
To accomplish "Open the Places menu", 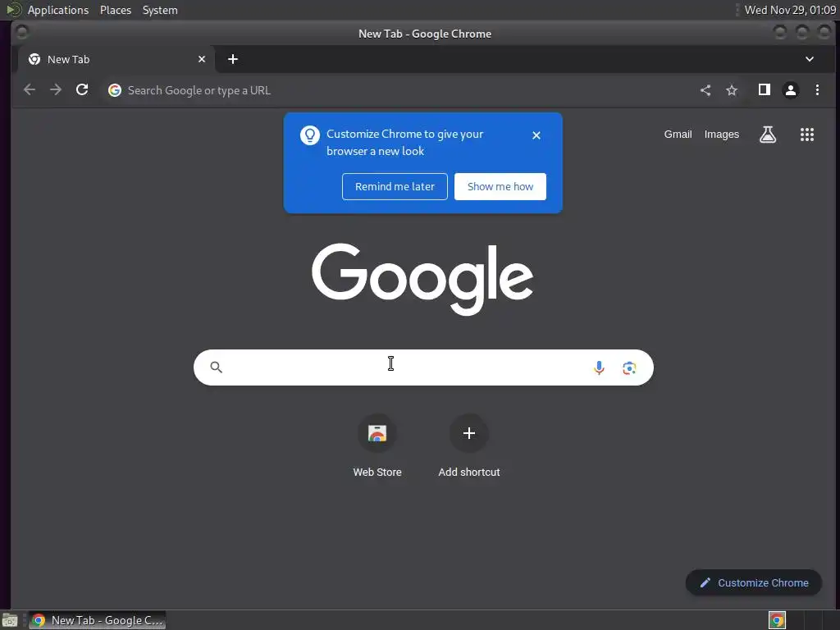I will click(x=116, y=10).
